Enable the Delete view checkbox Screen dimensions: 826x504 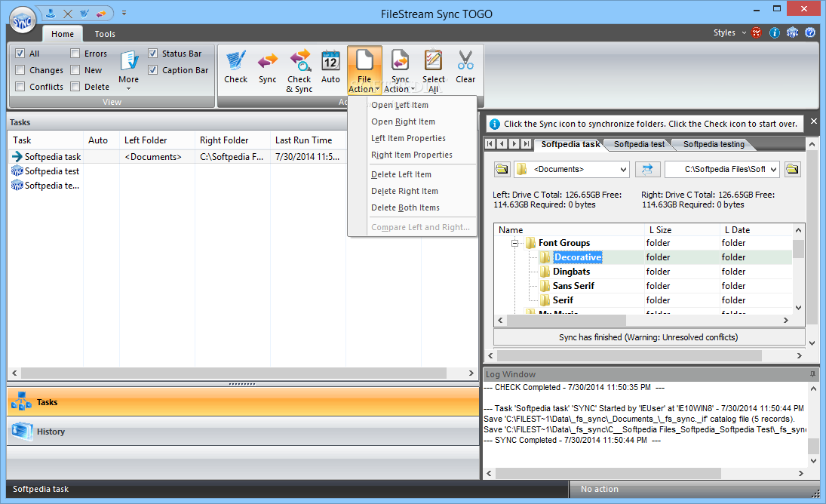(75, 86)
